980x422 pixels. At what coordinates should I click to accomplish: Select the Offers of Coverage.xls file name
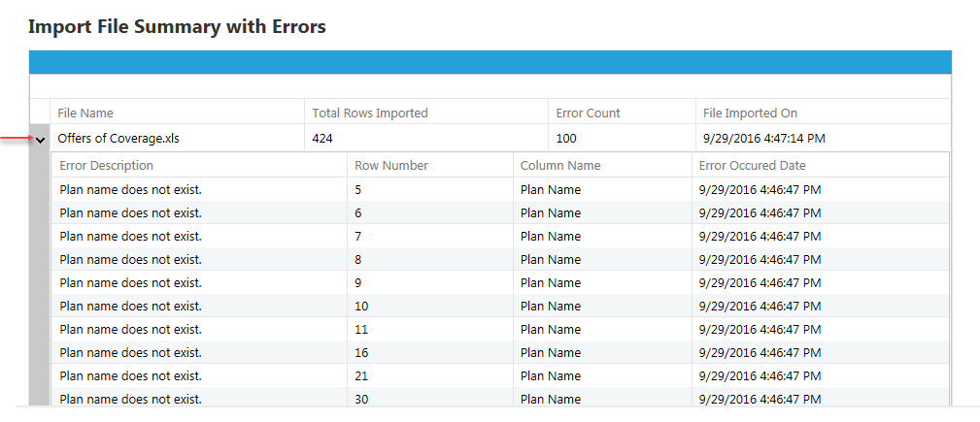point(118,139)
